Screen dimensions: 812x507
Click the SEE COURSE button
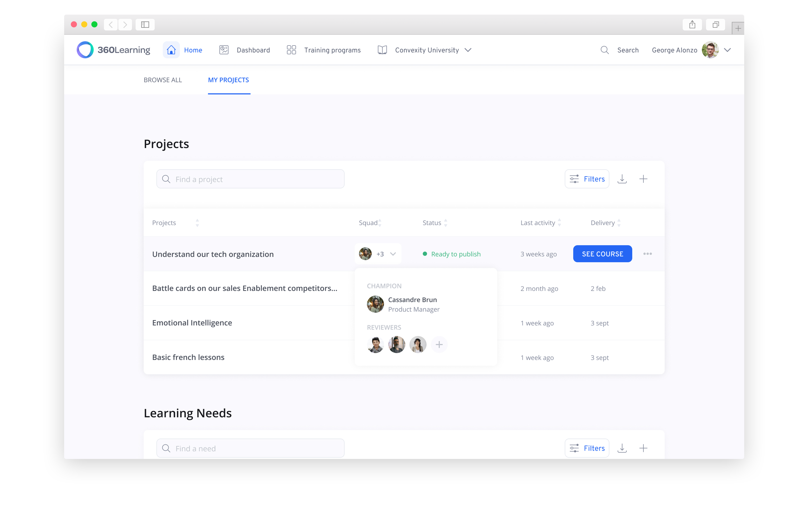602,254
